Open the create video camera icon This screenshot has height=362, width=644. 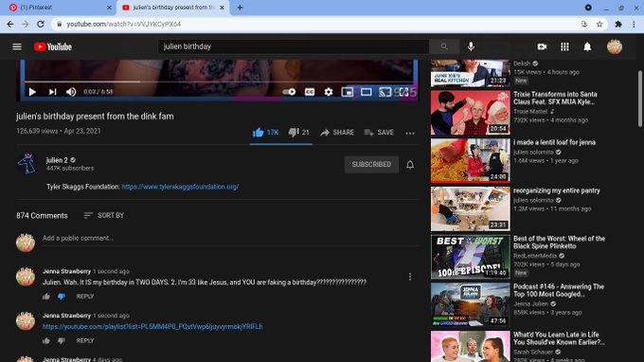pos(542,46)
